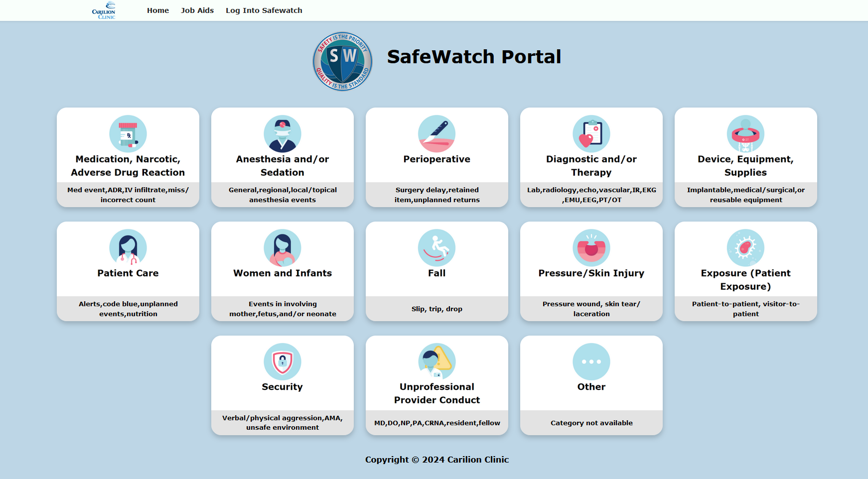Screen dimensions: 868x479
Task: Click 'General,regional,local/topical anesthesia events' text
Action: [x=283, y=195]
